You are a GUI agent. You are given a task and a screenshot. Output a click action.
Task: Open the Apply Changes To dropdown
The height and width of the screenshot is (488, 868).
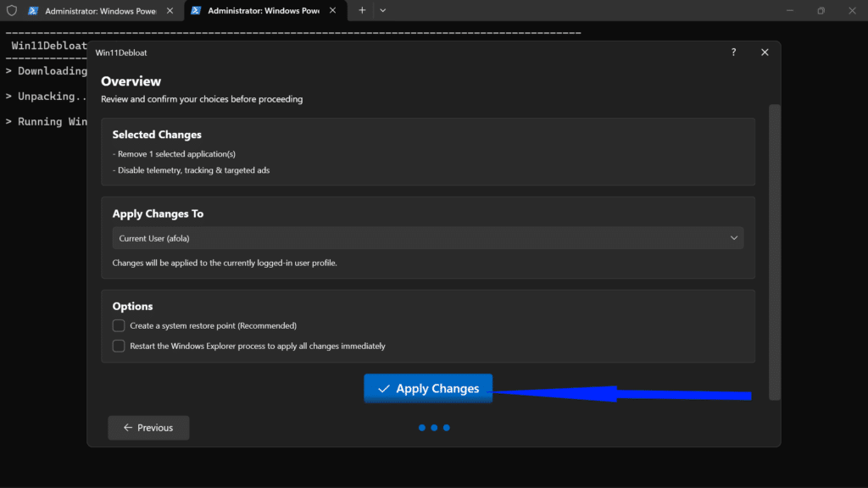734,238
